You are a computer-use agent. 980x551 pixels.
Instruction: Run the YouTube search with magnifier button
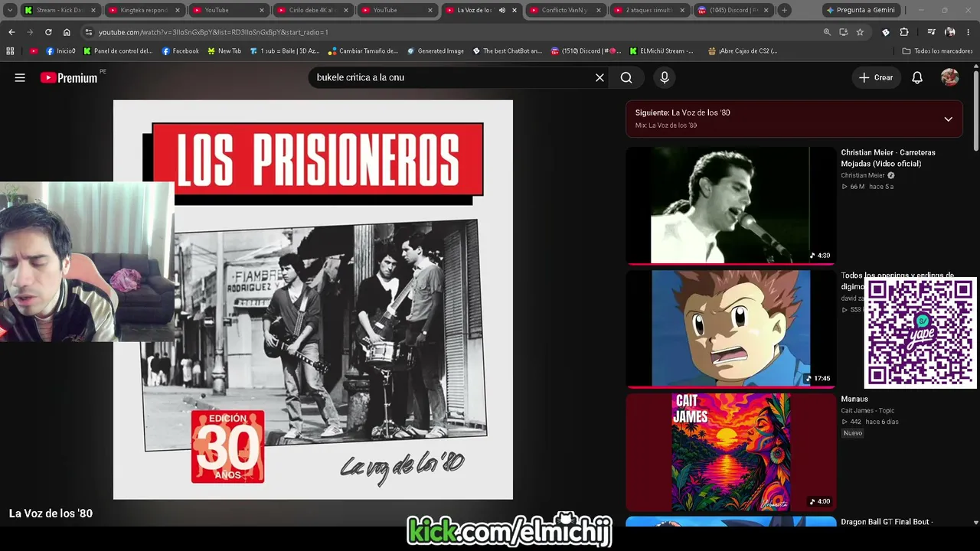[626, 77]
